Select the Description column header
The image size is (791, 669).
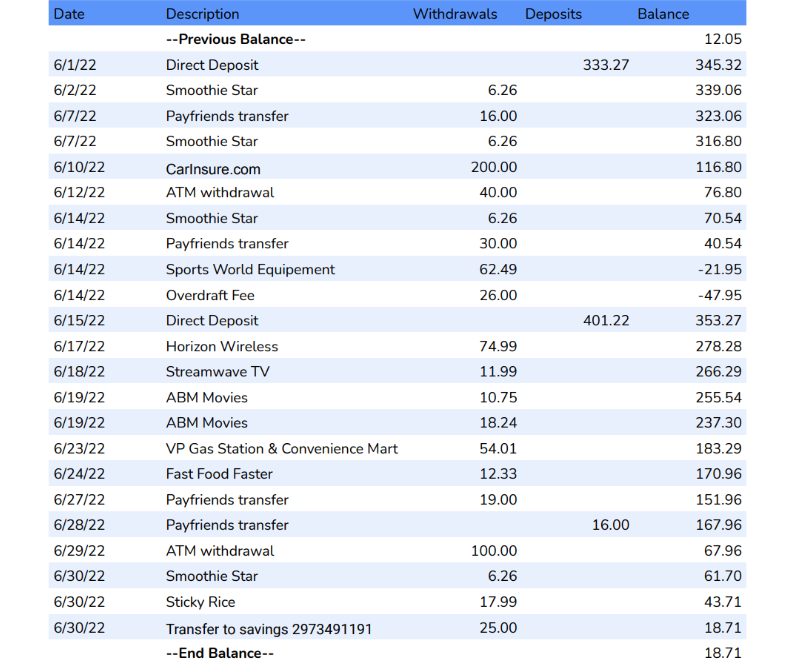pos(202,14)
